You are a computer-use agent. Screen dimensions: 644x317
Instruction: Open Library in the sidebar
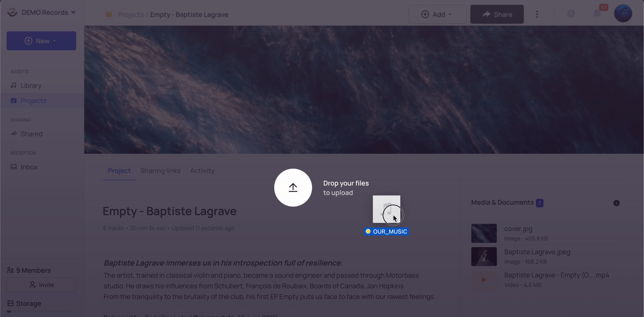pos(31,85)
